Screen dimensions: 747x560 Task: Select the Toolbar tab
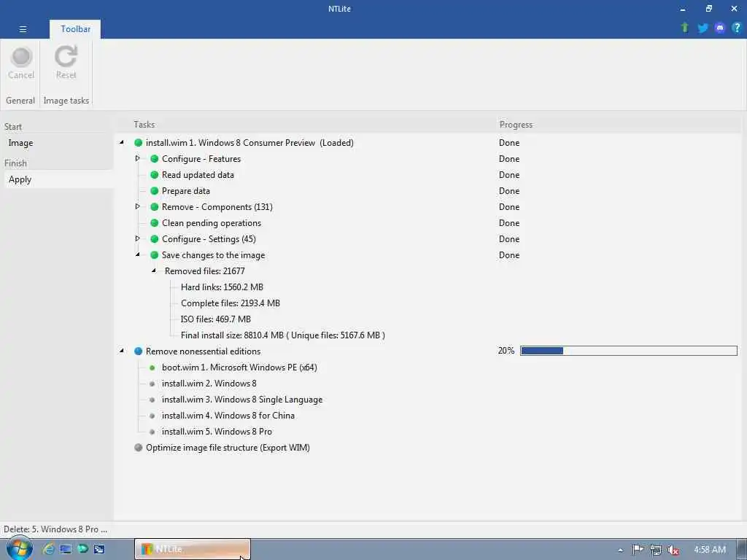(75, 29)
